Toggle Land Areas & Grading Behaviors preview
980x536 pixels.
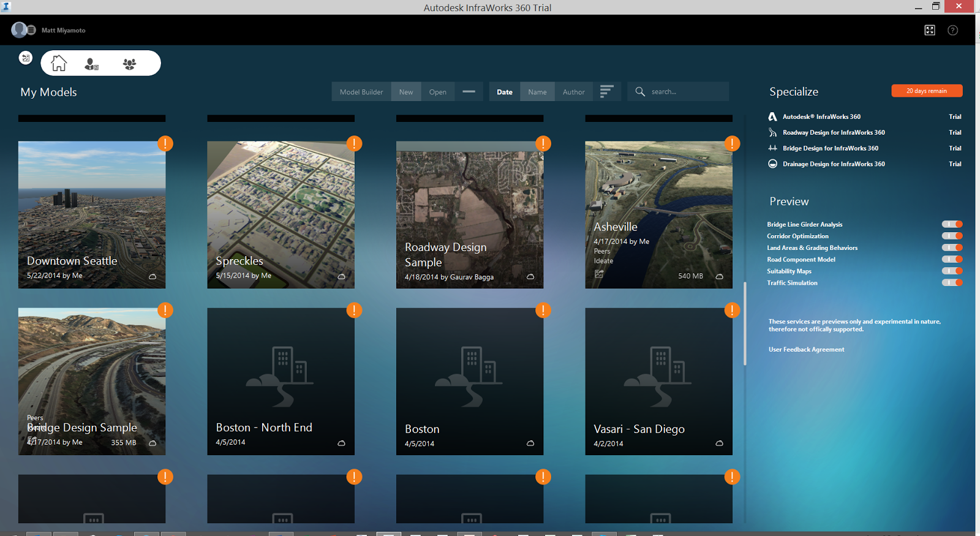click(x=952, y=247)
